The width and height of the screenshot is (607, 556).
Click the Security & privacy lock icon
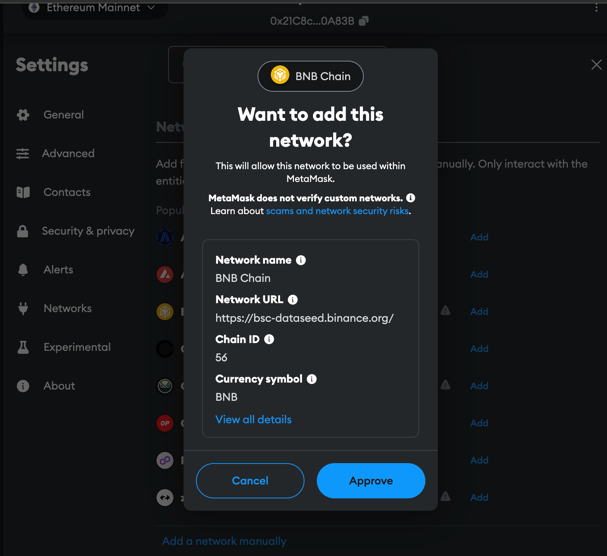[22, 231]
